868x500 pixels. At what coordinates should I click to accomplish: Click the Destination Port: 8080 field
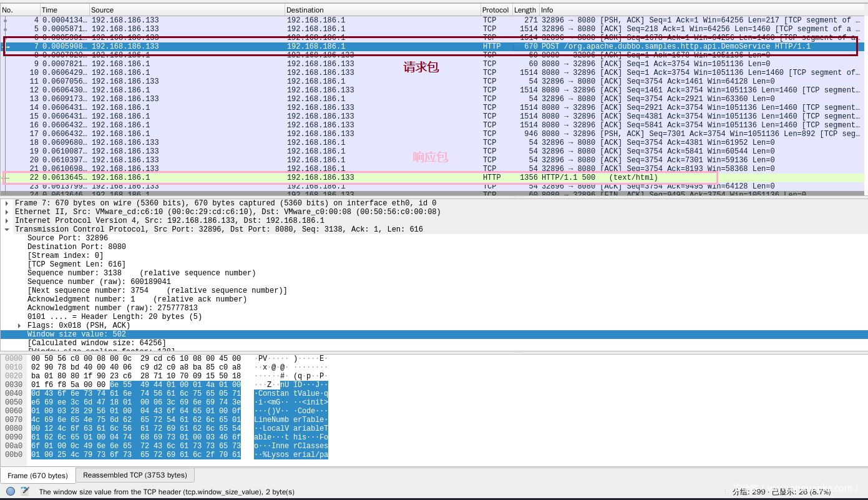77,247
